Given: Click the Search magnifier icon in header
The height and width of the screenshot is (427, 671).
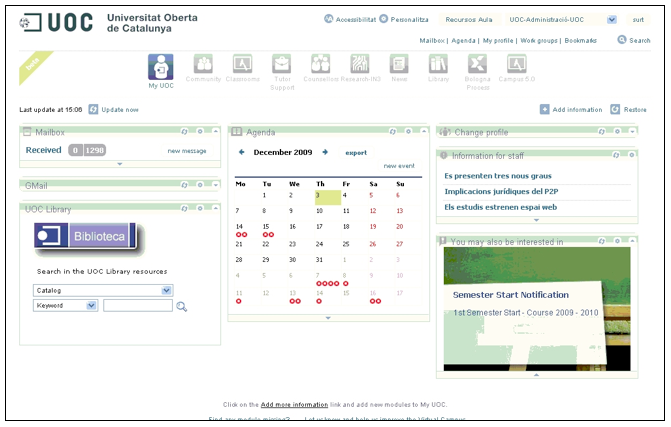Looking at the screenshot, I should (622, 40).
